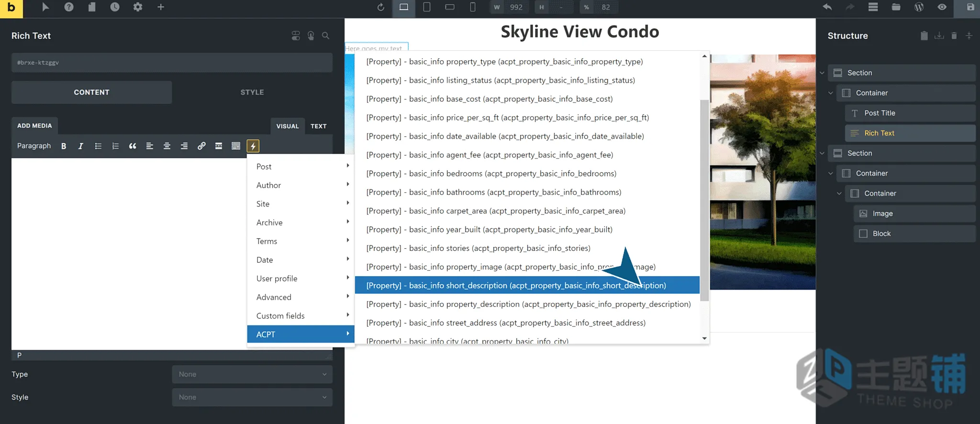Reload canvas with the refresh icon
Image resolution: width=980 pixels, height=424 pixels.
pyautogui.click(x=381, y=7)
